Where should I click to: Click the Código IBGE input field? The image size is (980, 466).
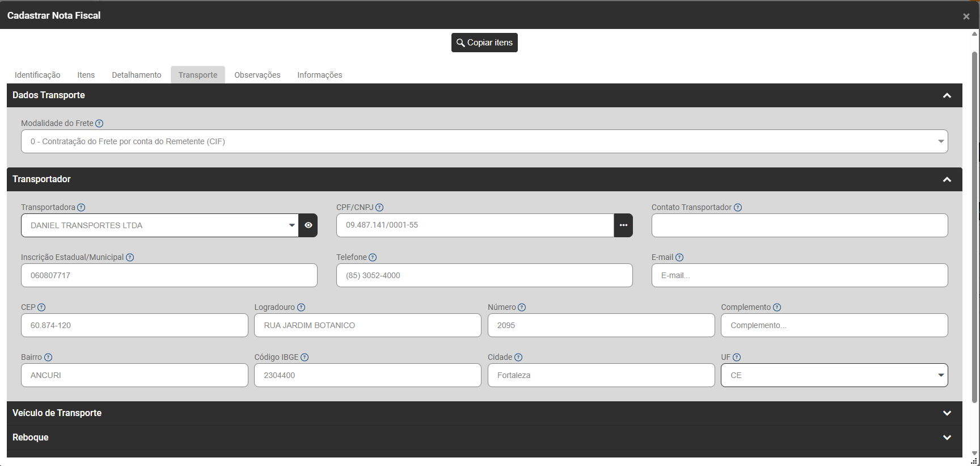pos(367,375)
